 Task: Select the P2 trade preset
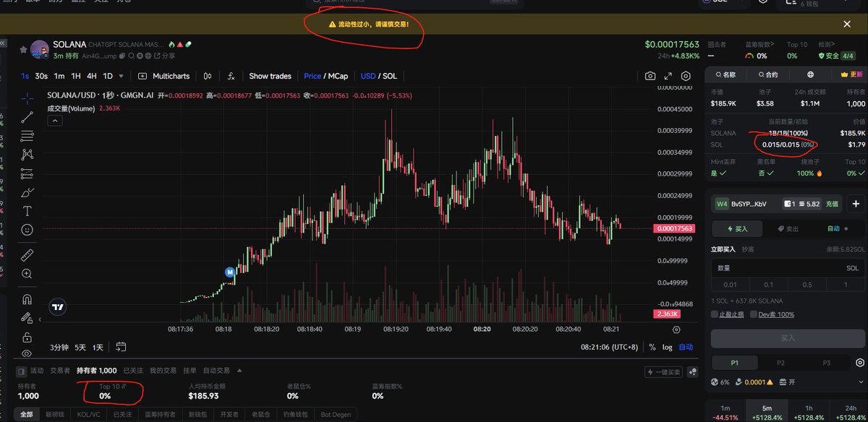(x=780, y=363)
